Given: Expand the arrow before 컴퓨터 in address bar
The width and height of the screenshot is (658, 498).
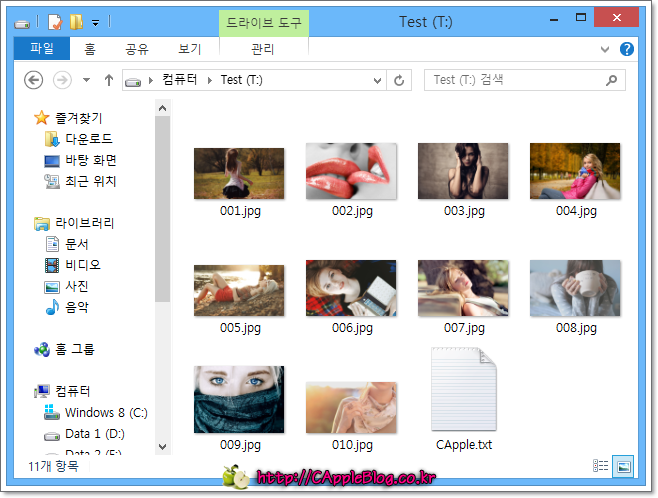Looking at the screenshot, I should [151, 80].
